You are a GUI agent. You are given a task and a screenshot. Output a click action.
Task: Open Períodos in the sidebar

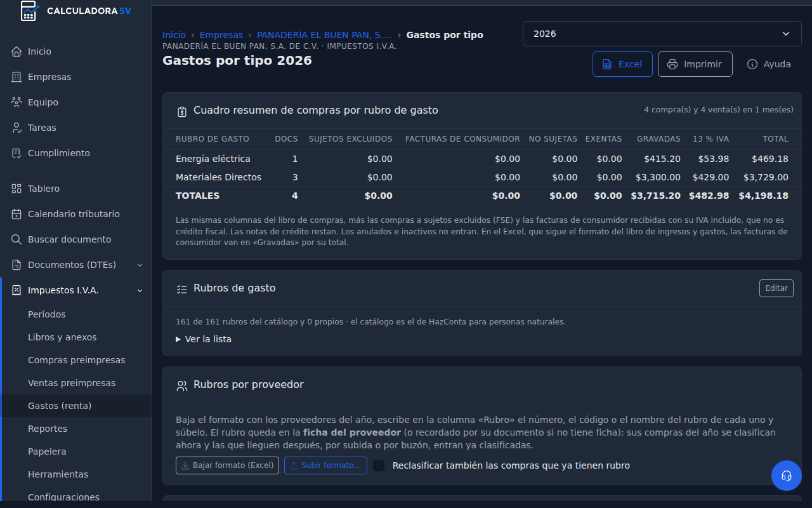coord(47,314)
